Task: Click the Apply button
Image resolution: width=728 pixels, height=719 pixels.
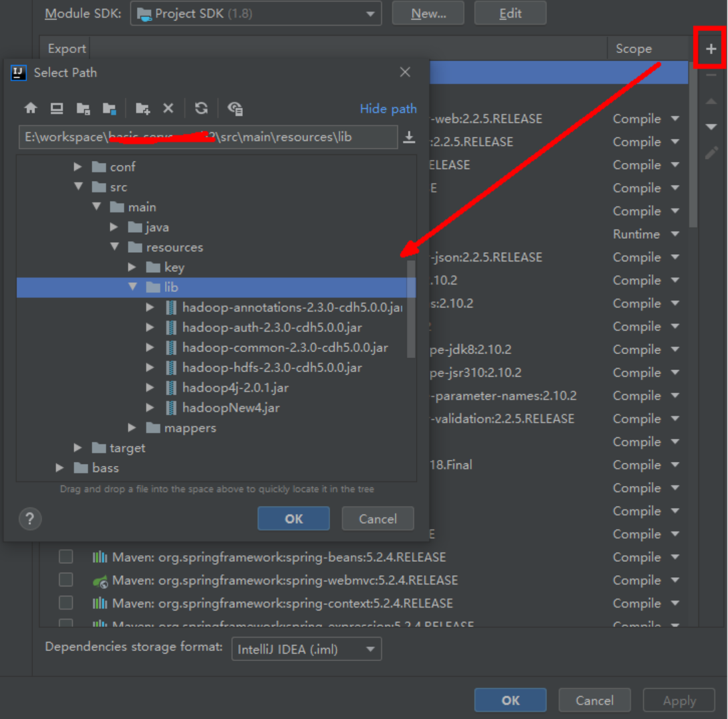Action: pyautogui.click(x=678, y=700)
